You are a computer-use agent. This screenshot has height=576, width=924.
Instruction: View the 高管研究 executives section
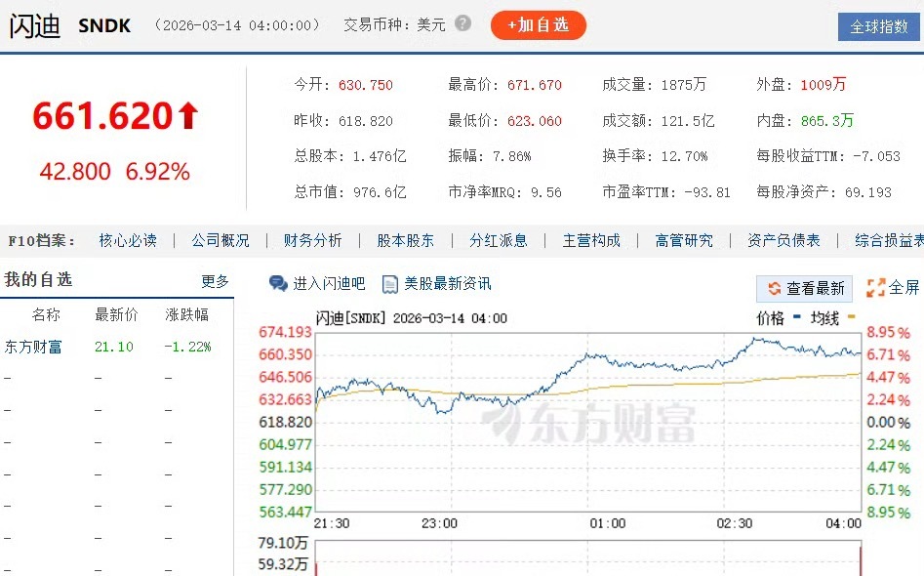684,239
